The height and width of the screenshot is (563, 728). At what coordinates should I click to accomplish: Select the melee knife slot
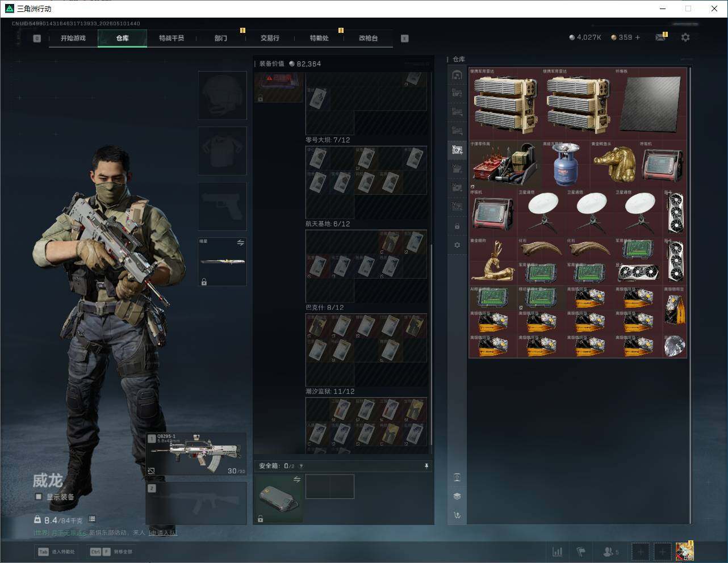(222, 262)
